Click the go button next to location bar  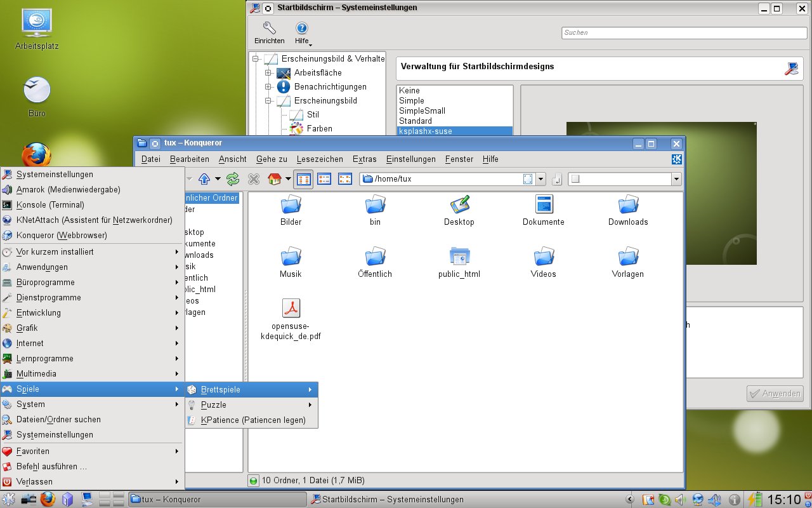coord(557,179)
